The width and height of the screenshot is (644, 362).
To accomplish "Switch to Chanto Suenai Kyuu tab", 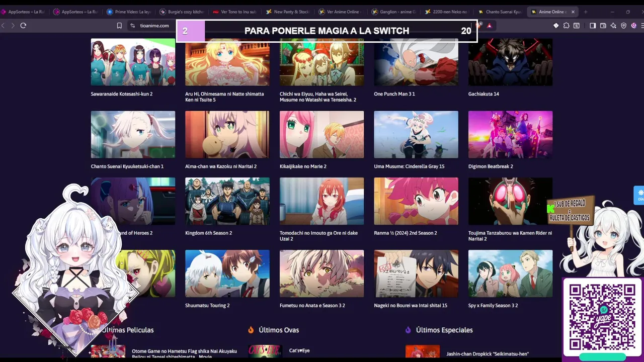I will click(500, 12).
